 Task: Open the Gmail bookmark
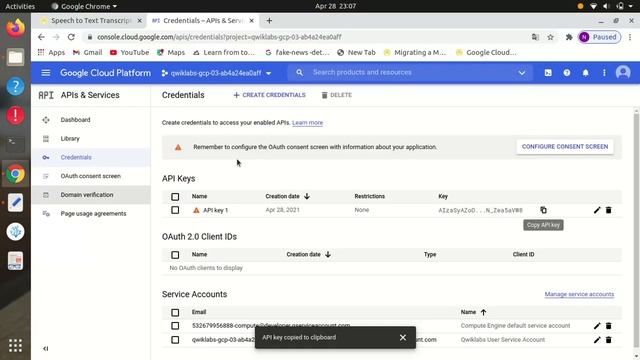pyautogui.click(x=87, y=52)
